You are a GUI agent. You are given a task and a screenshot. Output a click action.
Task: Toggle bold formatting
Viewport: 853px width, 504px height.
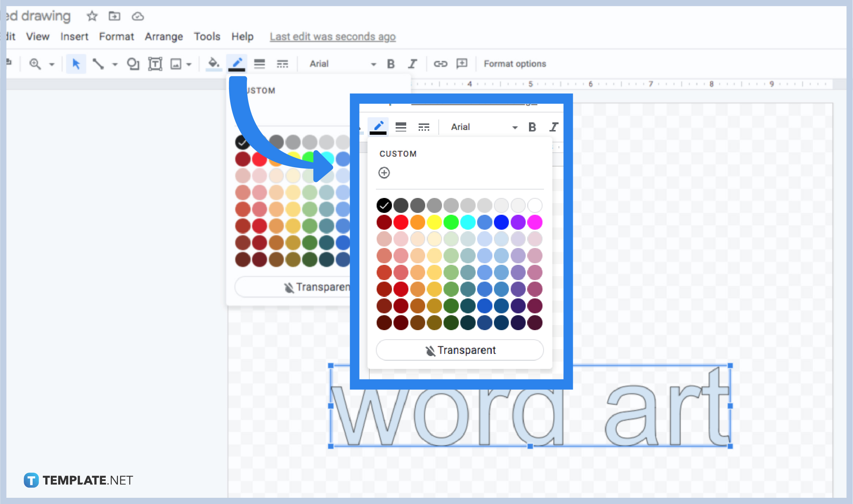(391, 64)
